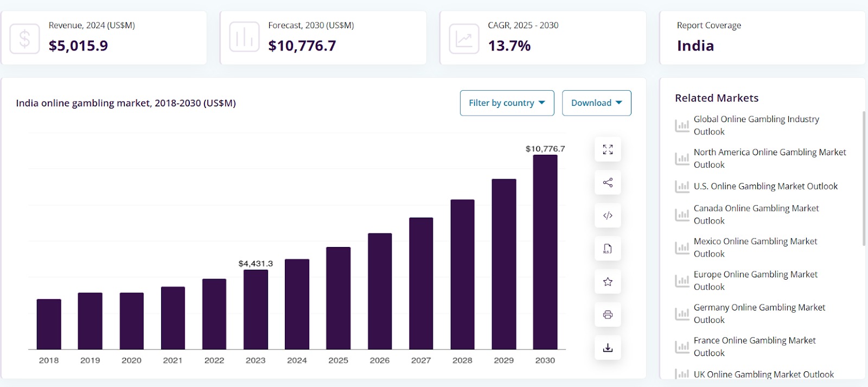Click the Related Markets list scrollbar
868x387 pixels.
864,179
